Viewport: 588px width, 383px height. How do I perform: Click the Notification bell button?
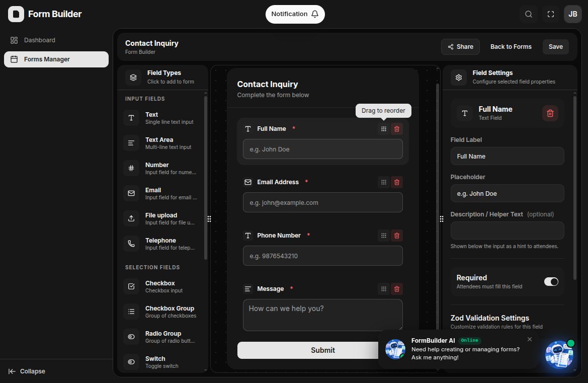(295, 14)
